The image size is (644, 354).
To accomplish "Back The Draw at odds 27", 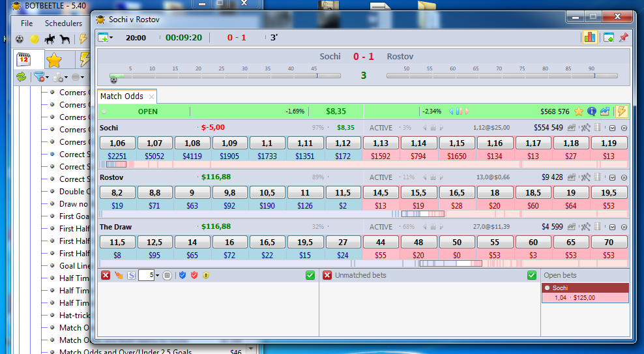I will click(343, 243).
